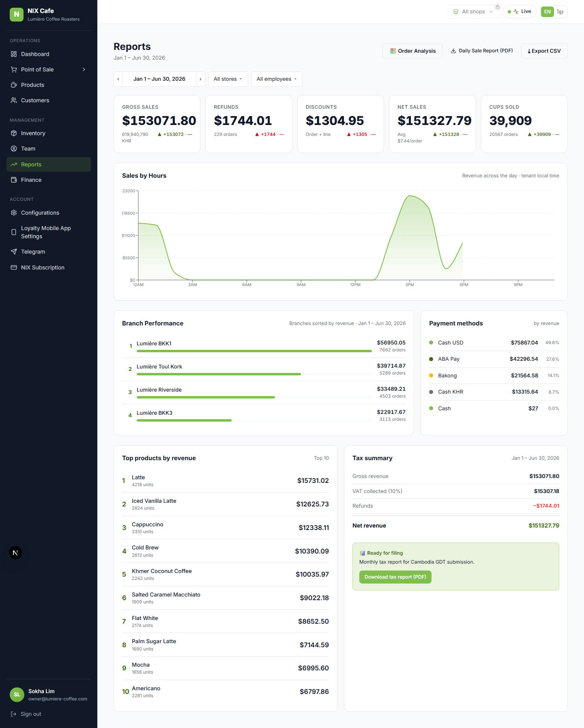Click the NIX Cafe logo icon
The height and width of the screenshot is (728, 584).
coord(17,14)
